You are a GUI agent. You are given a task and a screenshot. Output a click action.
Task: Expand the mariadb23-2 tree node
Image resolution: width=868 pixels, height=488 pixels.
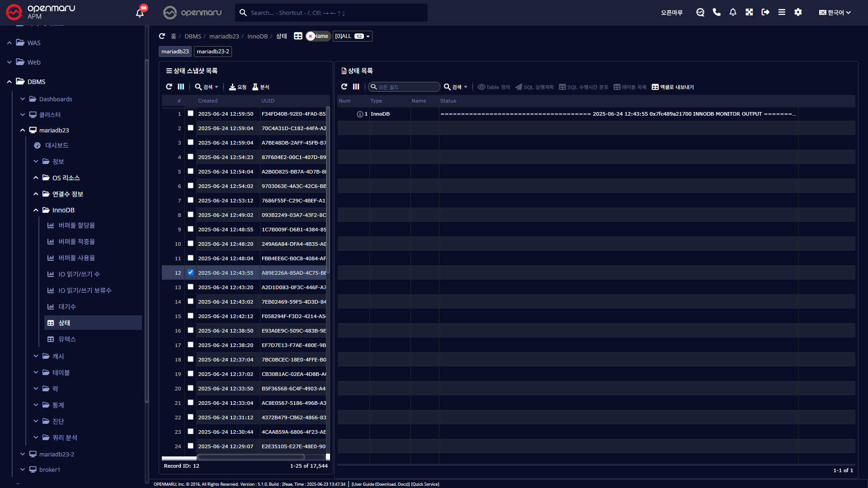click(x=23, y=454)
